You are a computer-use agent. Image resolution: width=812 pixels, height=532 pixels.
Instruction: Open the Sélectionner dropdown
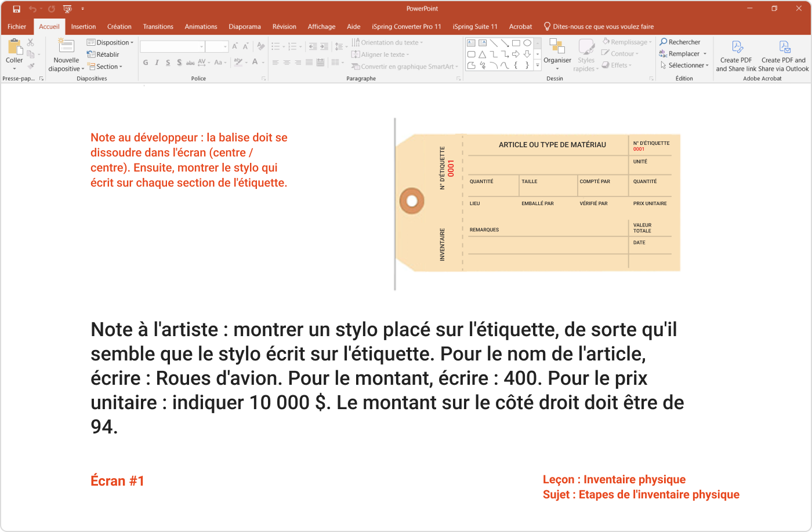(x=686, y=65)
